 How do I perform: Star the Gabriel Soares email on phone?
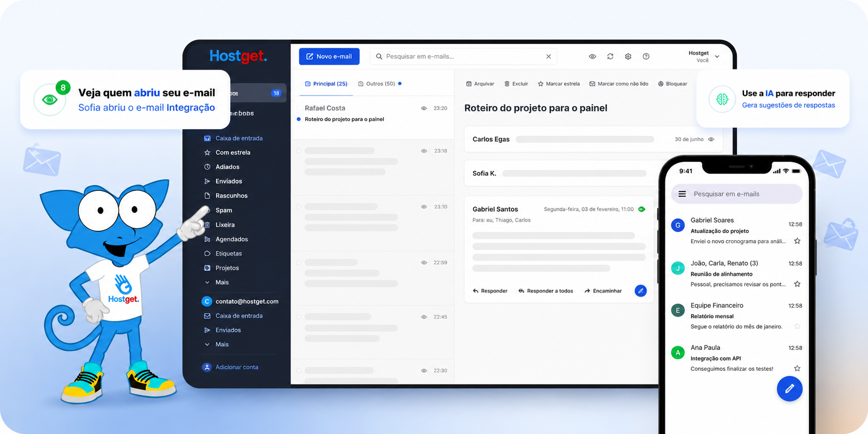797,241
